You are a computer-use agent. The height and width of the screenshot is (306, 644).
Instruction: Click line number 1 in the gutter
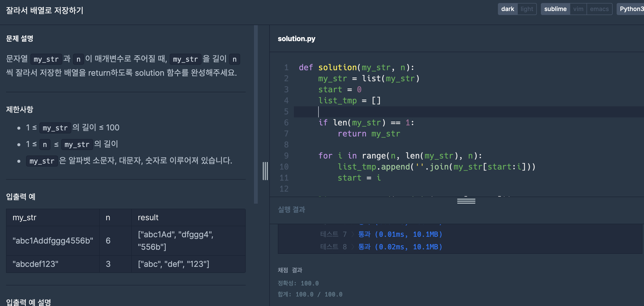(x=286, y=67)
